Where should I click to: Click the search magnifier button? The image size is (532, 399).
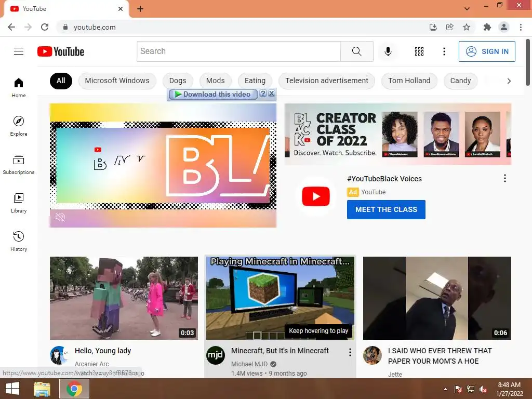tap(356, 51)
